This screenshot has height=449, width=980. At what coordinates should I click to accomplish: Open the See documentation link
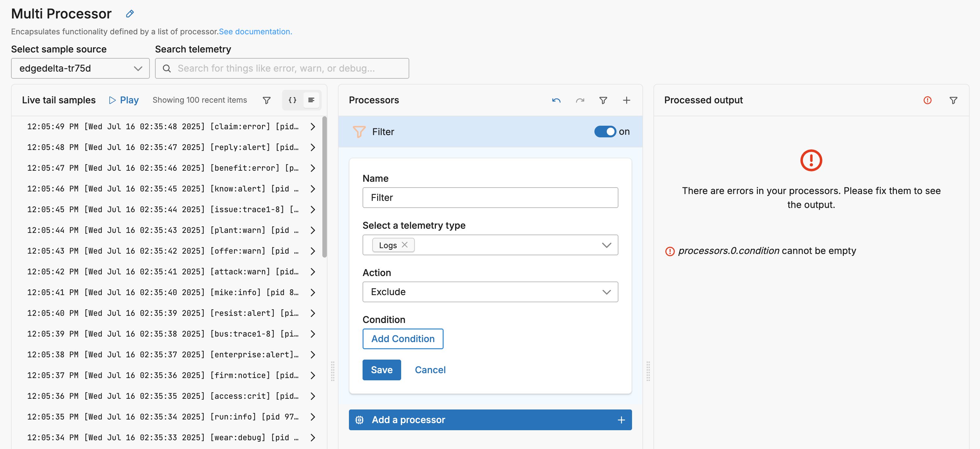click(255, 31)
